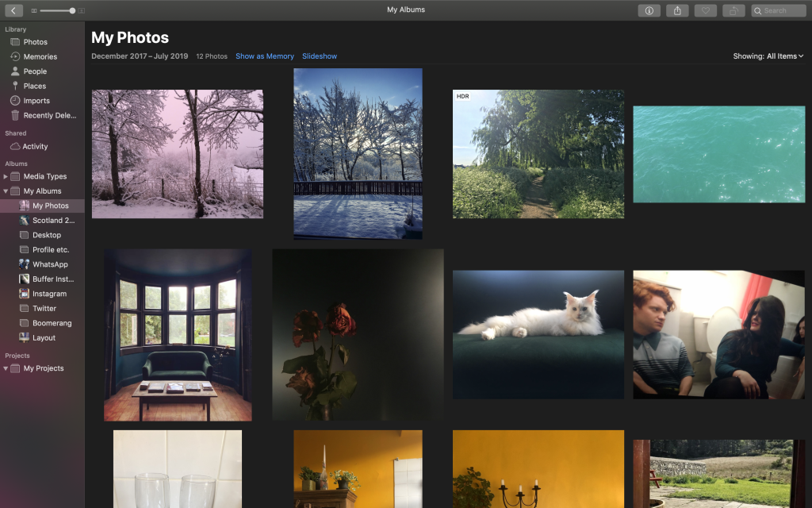Click the Show as Memory link

pos(264,56)
